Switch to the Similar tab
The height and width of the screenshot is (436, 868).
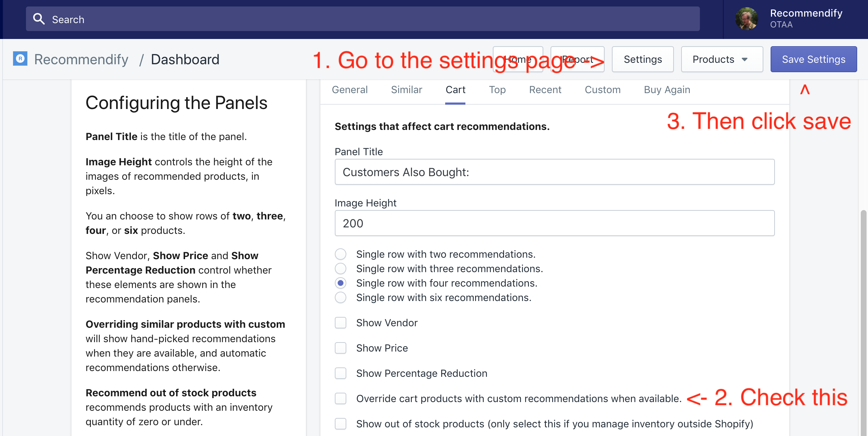[406, 90]
